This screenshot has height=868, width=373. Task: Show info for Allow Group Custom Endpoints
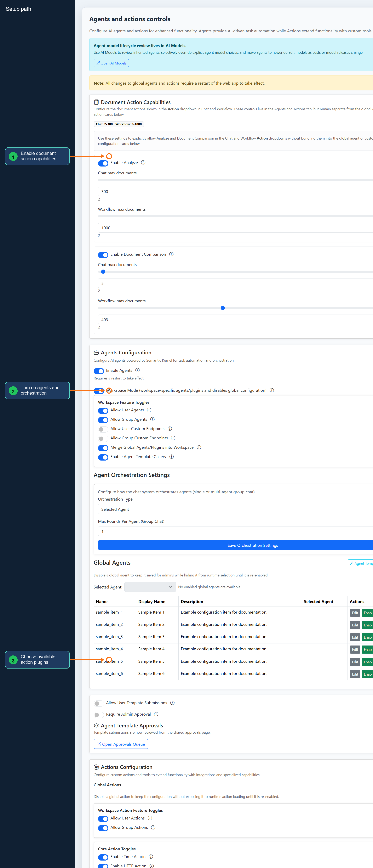coord(173,438)
